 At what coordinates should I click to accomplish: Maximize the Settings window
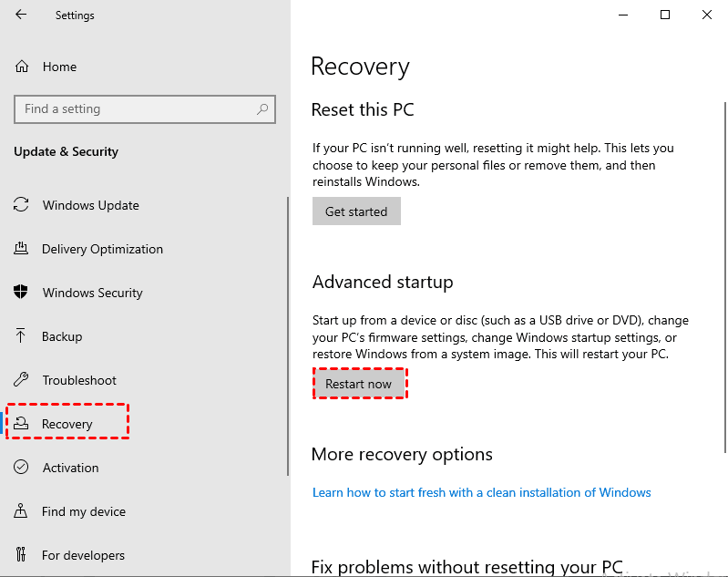(x=665, y=15)
